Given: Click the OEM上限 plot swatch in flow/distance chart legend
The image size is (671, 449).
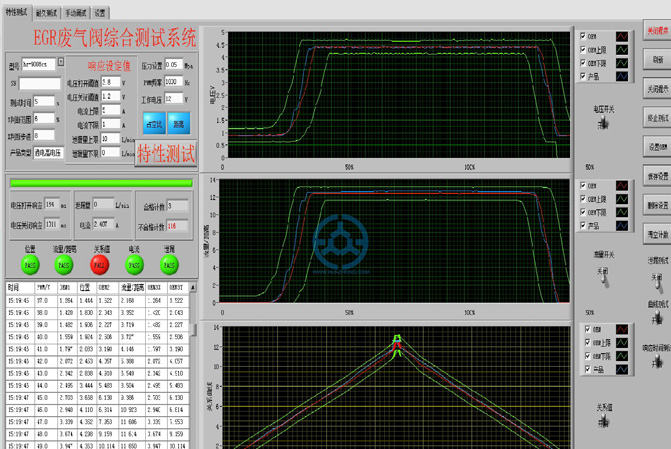Looking at the screenshot, I should [x=622, y=199].
